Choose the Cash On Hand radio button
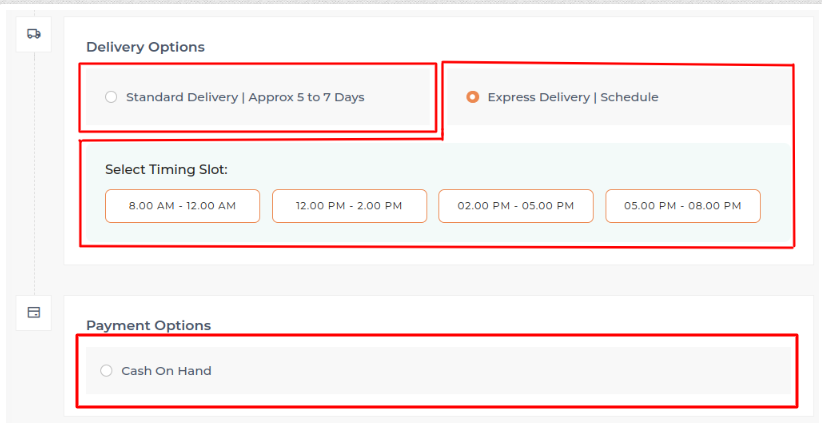Image resolution: width=822 pixels, height=428 pixels. (x=107, y=371)
